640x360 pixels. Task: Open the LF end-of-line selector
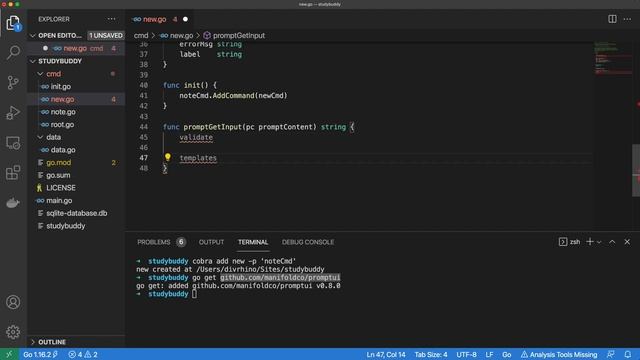pyautogui.click(x=489, y=354)
